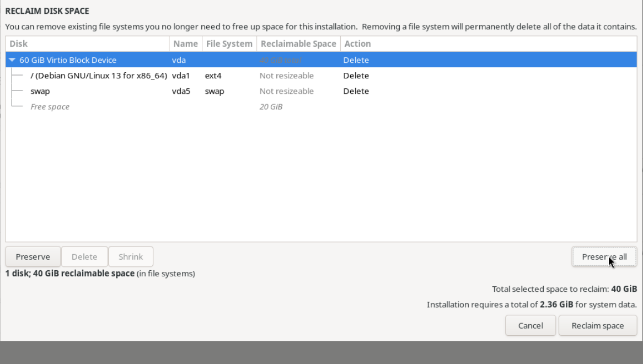Click the vda1 name cell
Screen dimensions: 643x364
coord(181,76)
